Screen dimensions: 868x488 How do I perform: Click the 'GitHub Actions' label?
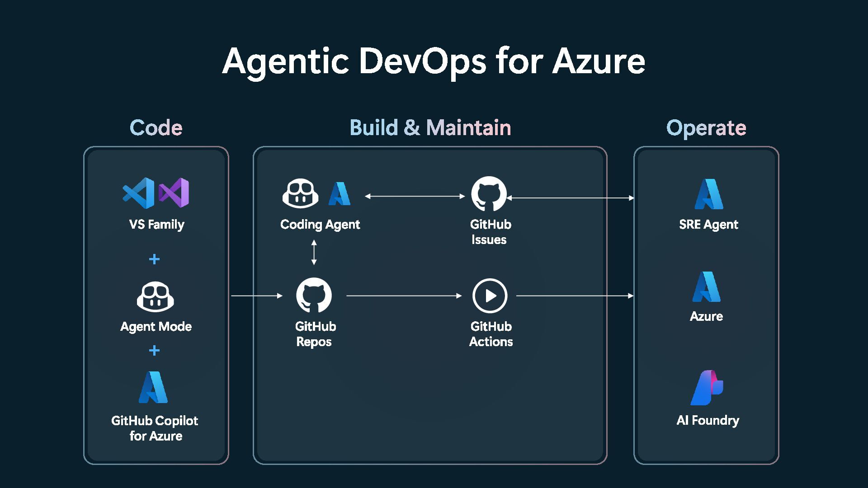[491, 334]
